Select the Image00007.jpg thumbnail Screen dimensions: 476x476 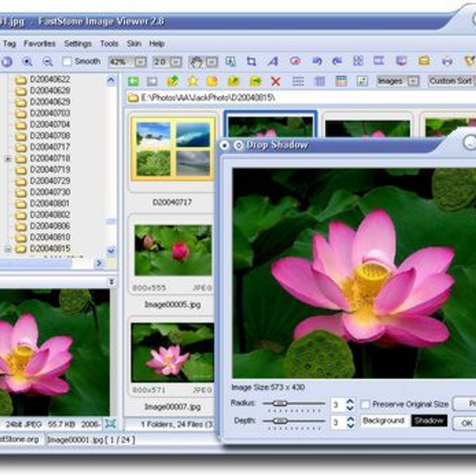click(173, 353)
